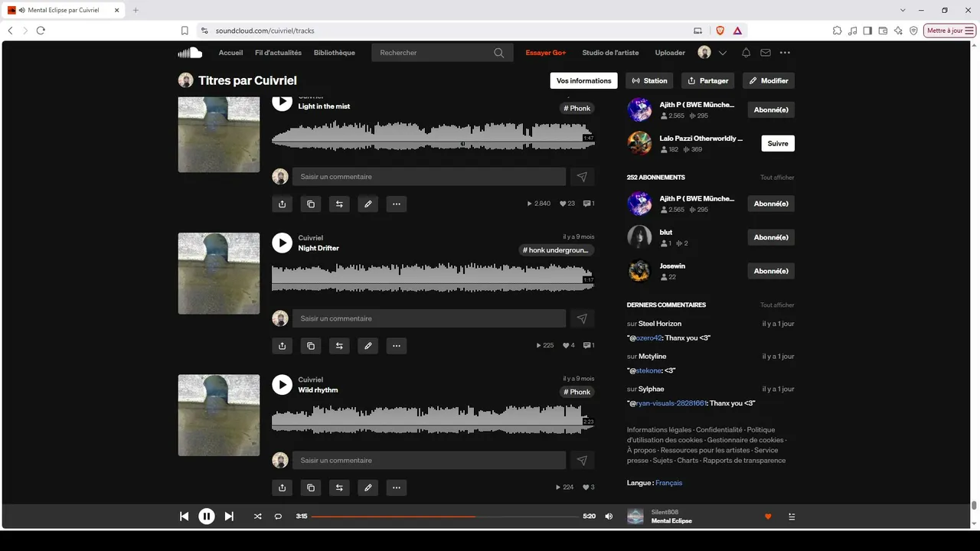980x551 pixels.
Task: Click Essayer Go+ link
Action: [545, 53]
